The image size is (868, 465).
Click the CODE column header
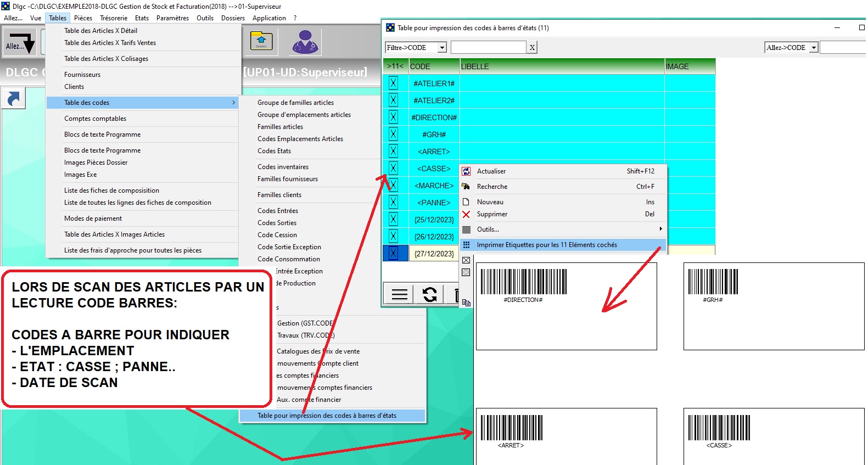tap(434, 66)
